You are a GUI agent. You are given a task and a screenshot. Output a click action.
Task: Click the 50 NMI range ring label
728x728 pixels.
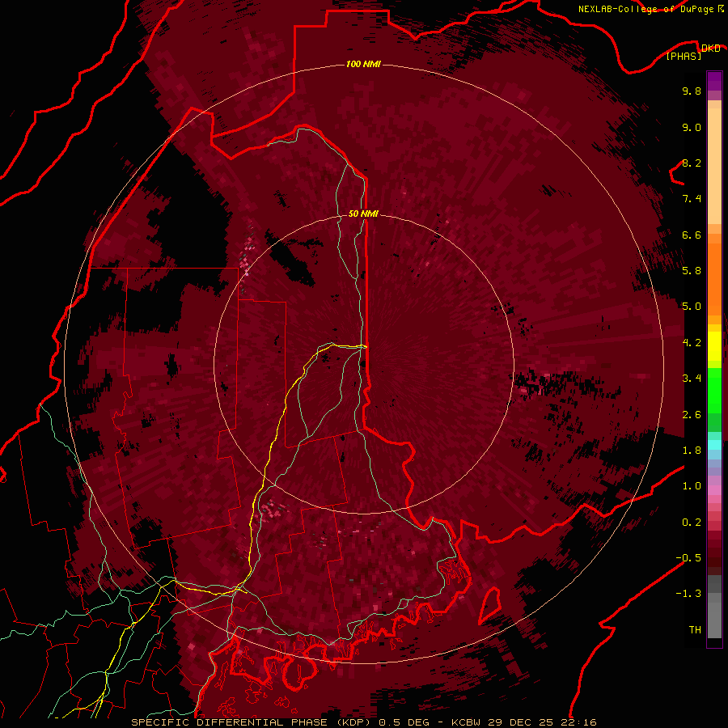point(363,214)
